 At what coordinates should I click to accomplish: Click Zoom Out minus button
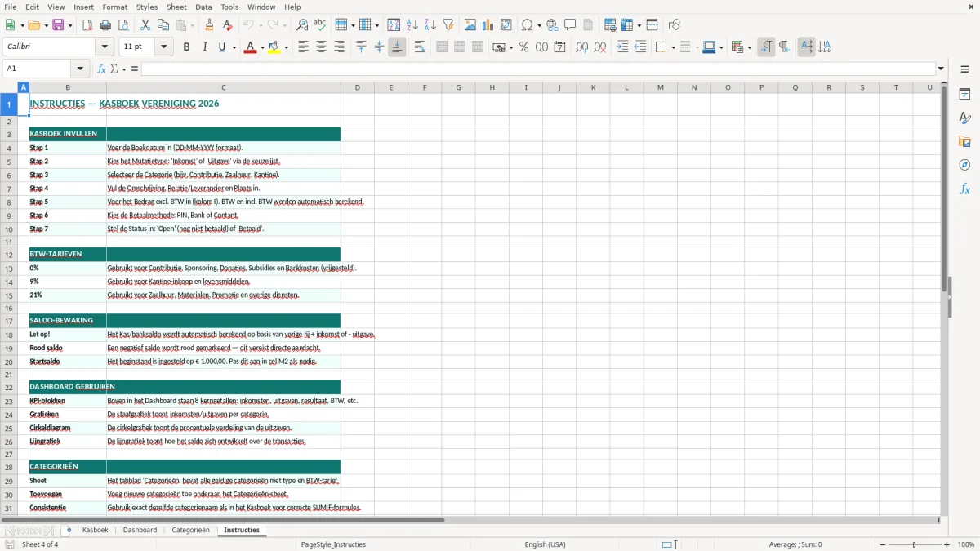(x=881, y=544)
